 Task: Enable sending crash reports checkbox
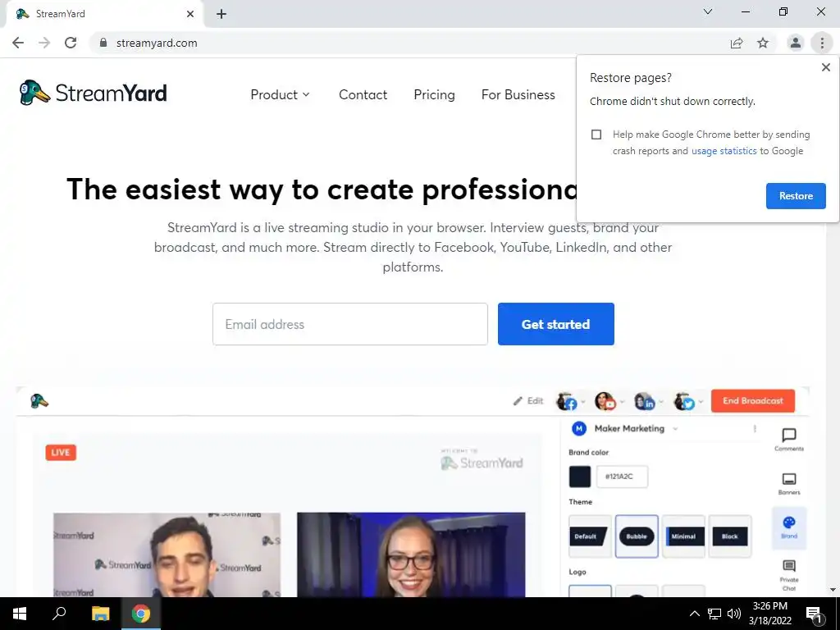pos(596,135)
